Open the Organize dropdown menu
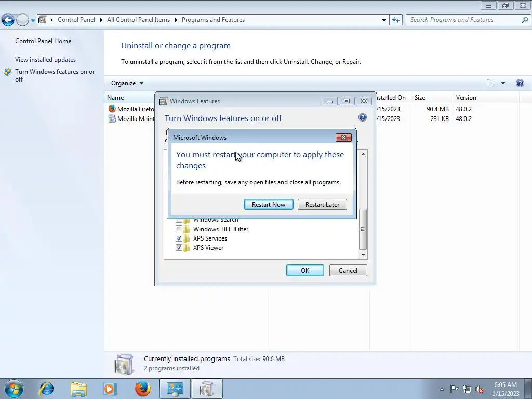 [127, 83]
